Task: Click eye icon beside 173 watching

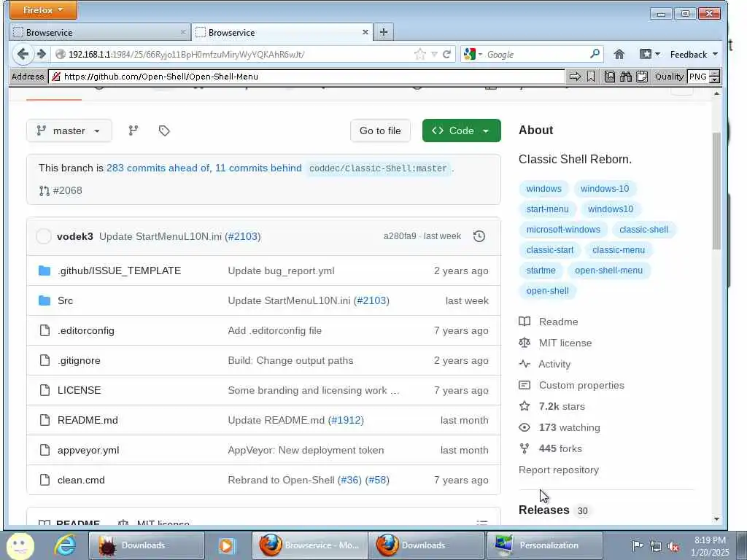Action: [x=525, y=427]
